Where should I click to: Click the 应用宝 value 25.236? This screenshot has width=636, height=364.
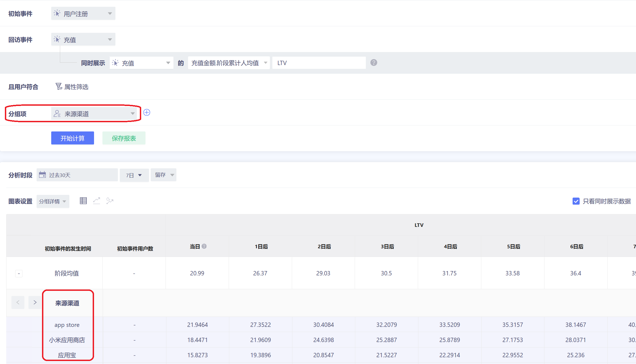[x=576, y=355]
